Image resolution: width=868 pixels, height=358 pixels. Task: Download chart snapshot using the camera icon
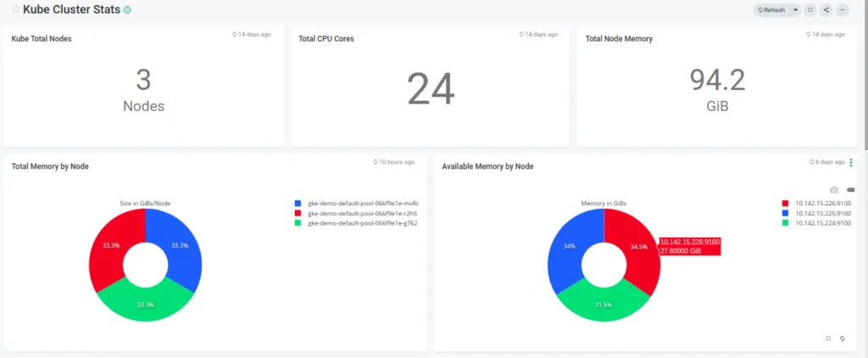pos(834,189)
